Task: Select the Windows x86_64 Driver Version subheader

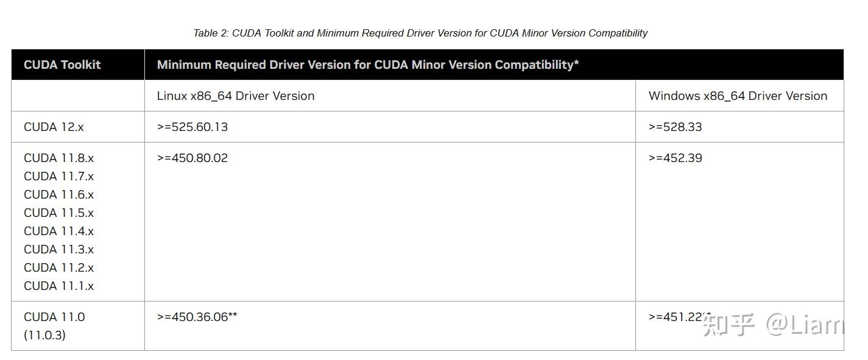Action: pos(738,96)
